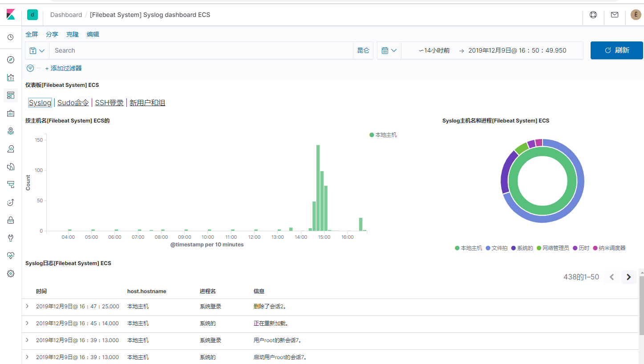Click 编辑 edit menu item

[93, 34]
